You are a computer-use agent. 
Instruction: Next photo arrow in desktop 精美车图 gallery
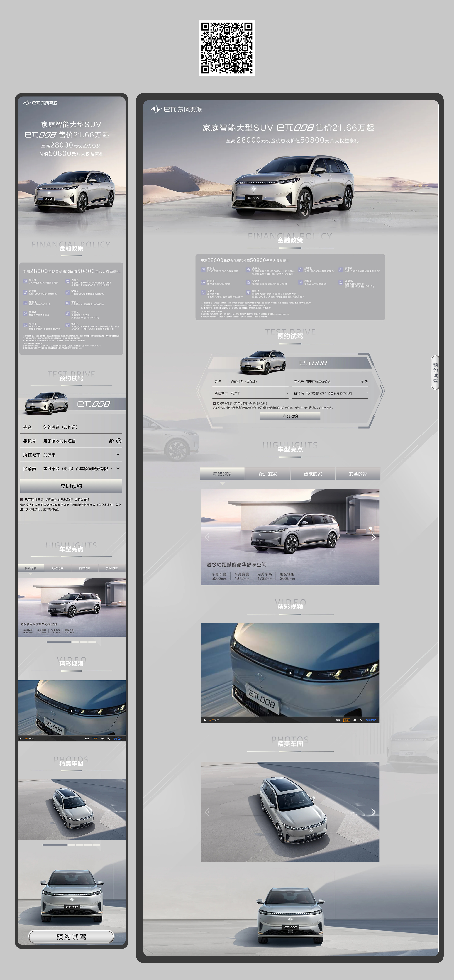(373, 812)
